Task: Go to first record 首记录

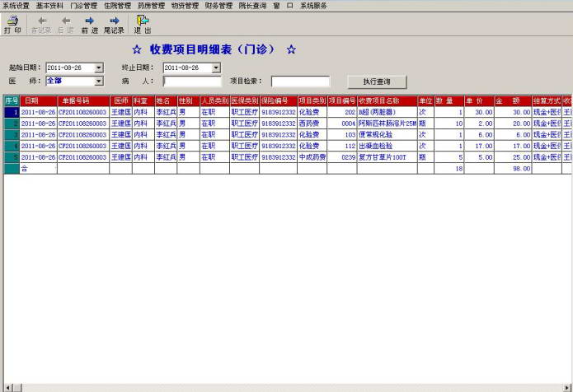Action: [x=41, y=25]
